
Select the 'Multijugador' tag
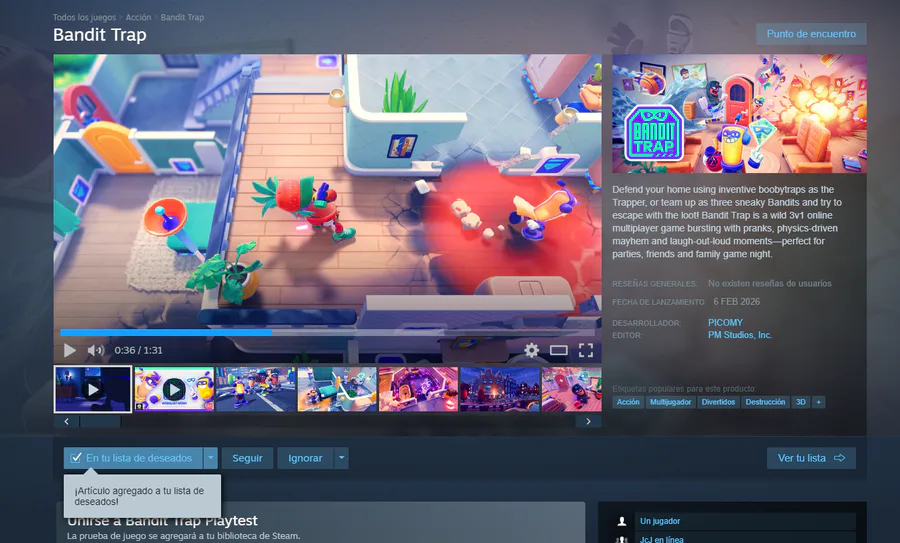pos(670,402)
